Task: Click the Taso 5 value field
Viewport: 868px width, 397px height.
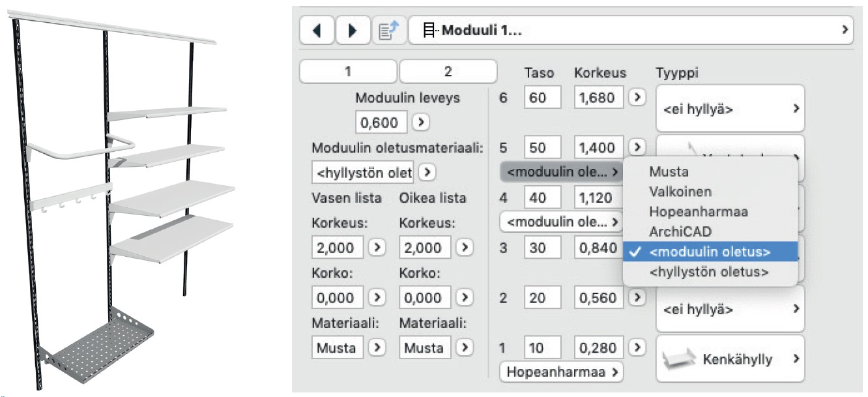Action: coord(542,148)
